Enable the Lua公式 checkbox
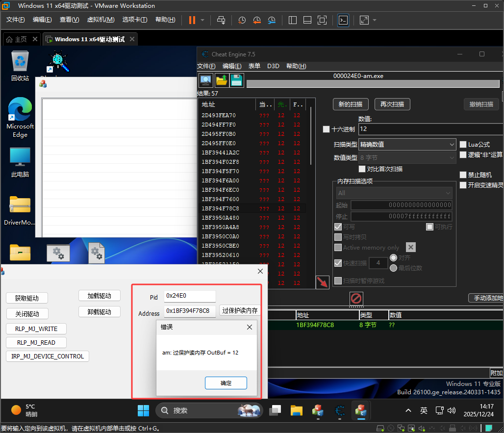This screenshot has width=504, height=433. [463, 145]
